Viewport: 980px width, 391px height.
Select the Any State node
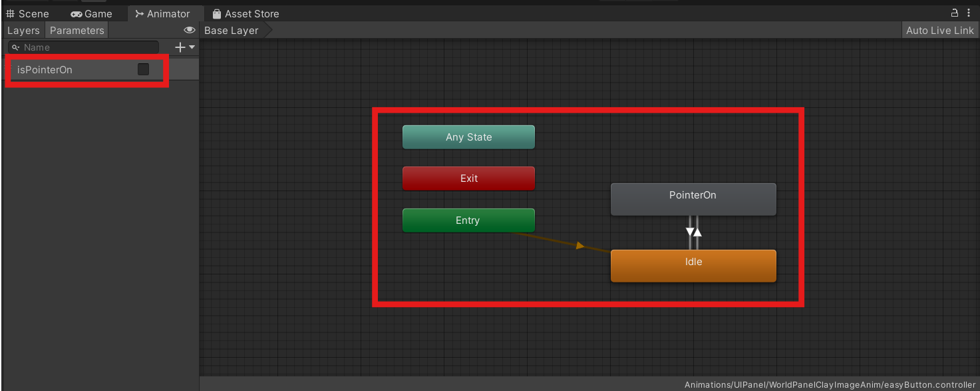pyautogui.click(x=468, y=137)
